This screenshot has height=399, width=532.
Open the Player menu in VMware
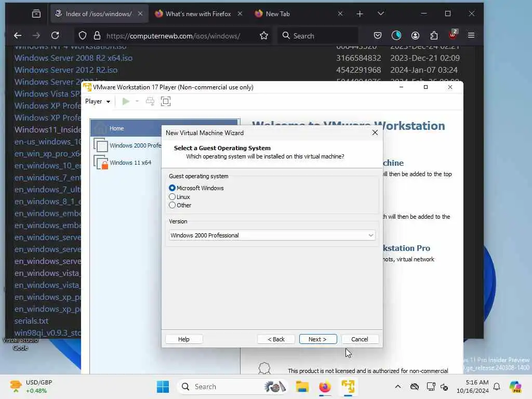(98, 101)
